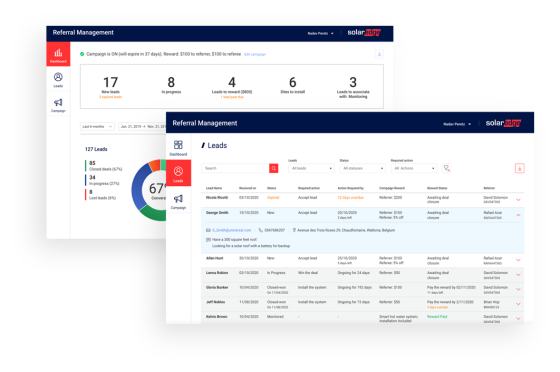Clear filters using the funnel icon
Screen dimensions: 560x372
pyautogui.click(x=446, y=168)
